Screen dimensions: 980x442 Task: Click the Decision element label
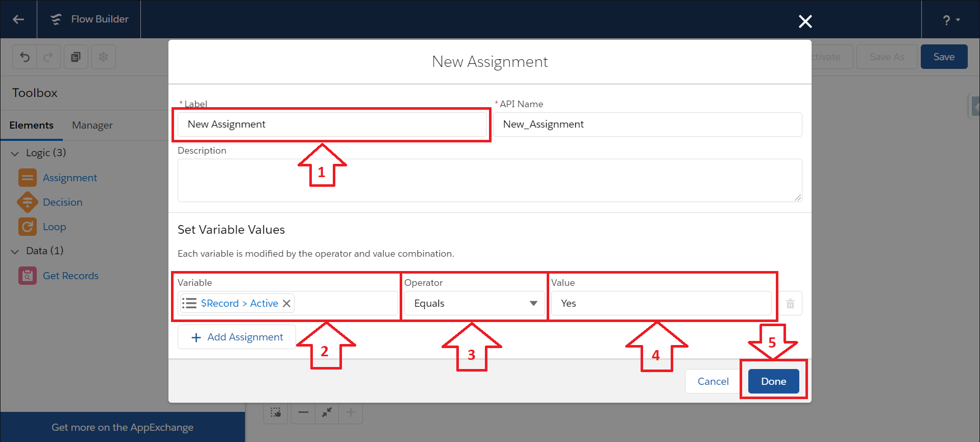point(63,202)
